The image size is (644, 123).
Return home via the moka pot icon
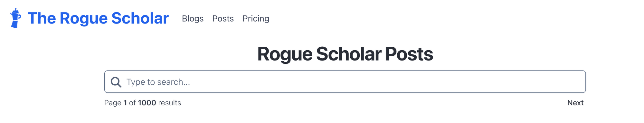(15, 18)
